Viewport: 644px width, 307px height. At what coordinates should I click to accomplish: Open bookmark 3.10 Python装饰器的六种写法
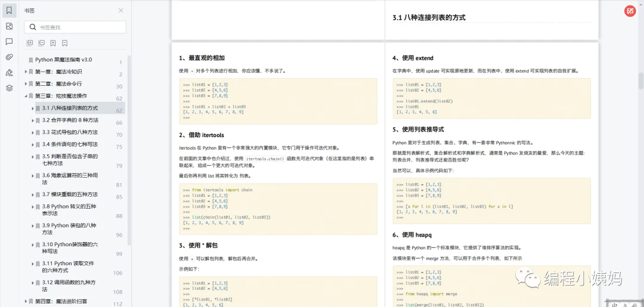tap(70, 247)
